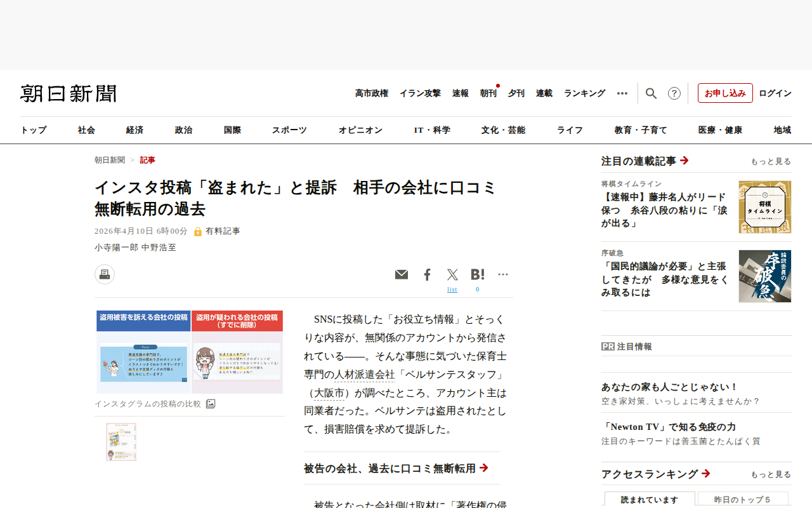Screen dimensions: 812x508
Task: Open the 大阪市 keyword link
Action: pyautogui.click(x=329, y=393)
